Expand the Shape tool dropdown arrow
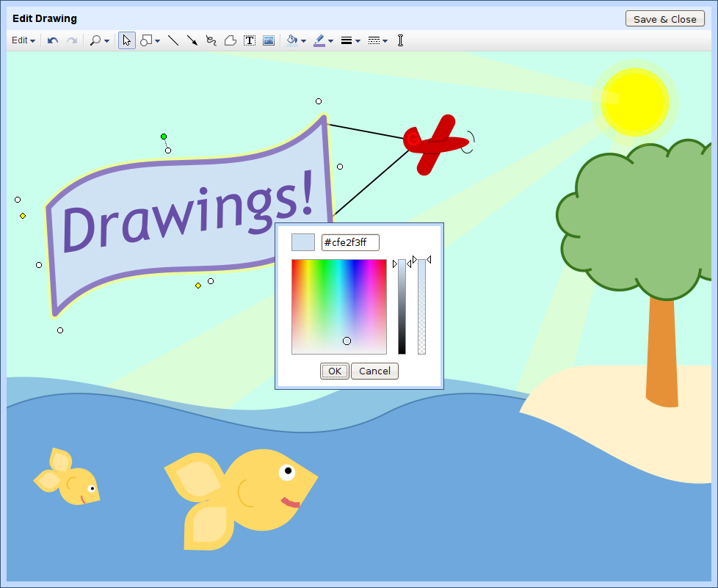 coord(158,41)
